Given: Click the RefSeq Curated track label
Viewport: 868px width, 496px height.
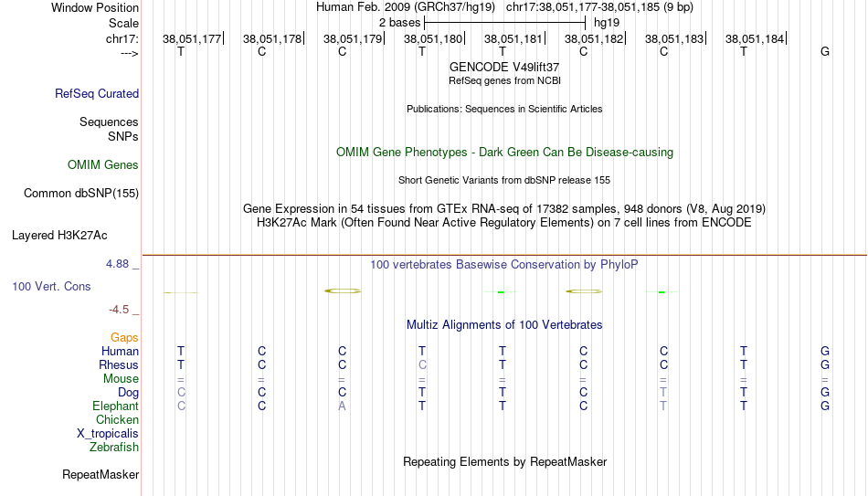Looking at the screenshot, I should [97, 93].
